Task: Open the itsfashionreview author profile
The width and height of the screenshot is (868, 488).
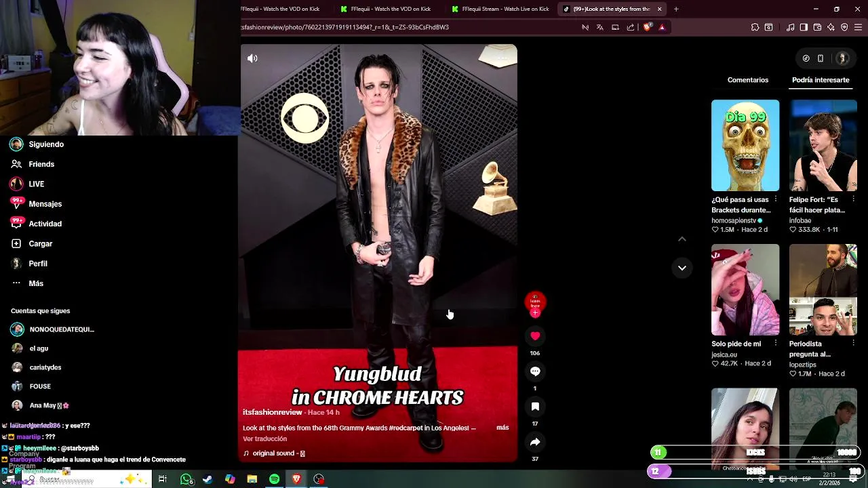Action: pyautogui.click(x=273, y=412)
